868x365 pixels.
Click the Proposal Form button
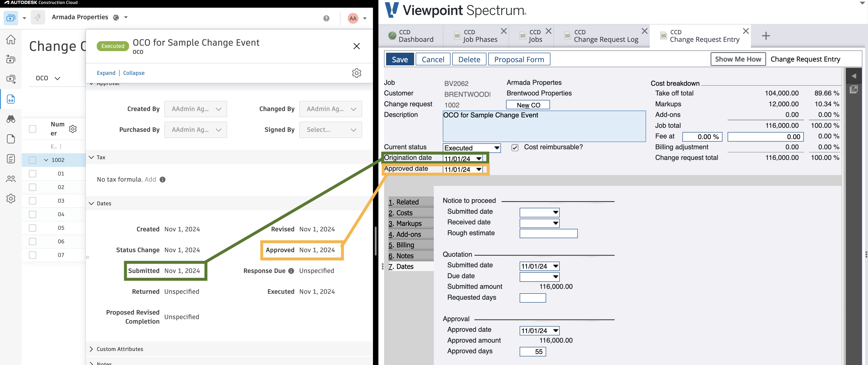519,59
